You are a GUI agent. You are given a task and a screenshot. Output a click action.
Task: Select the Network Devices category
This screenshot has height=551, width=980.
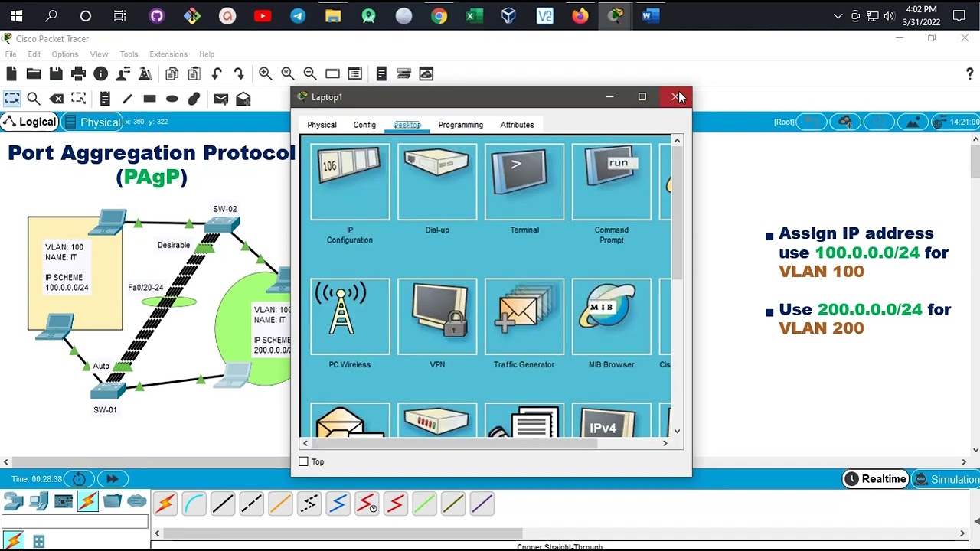[14, 501]
